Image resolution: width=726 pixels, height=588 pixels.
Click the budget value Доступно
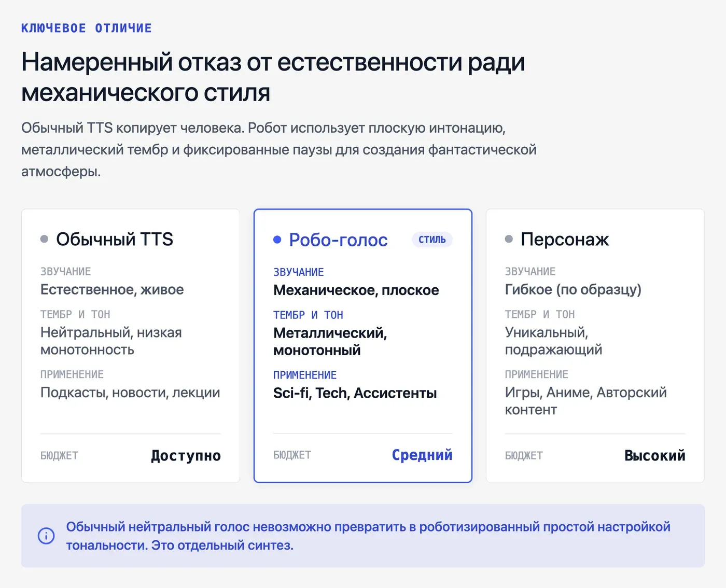coord(186,456)
